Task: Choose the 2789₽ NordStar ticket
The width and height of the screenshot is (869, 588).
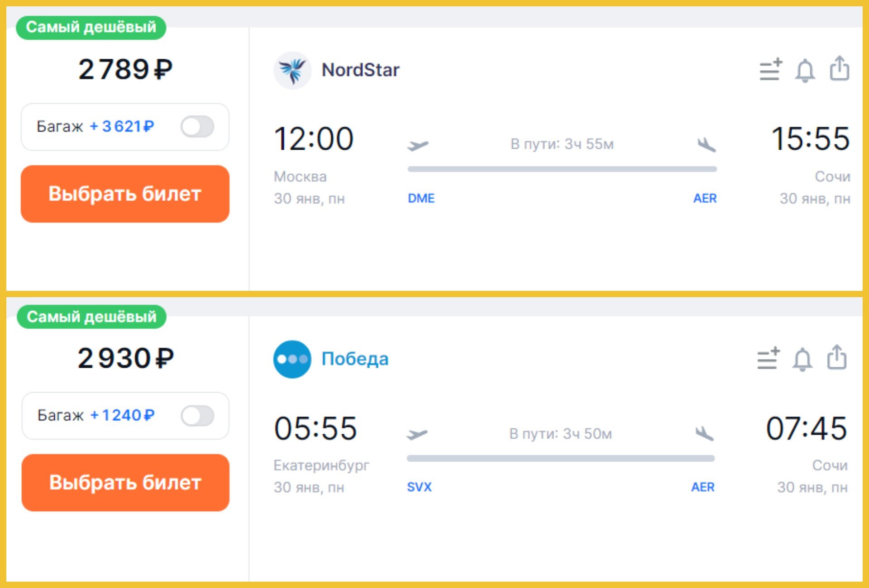Action: click(125, 194)
